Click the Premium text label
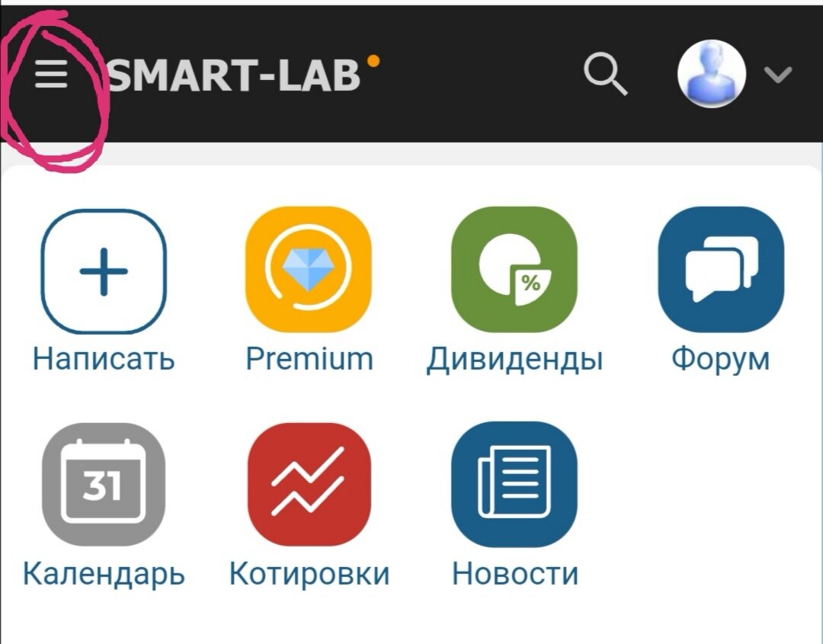The width and height of the screenshot is (823, 644). 309,359
